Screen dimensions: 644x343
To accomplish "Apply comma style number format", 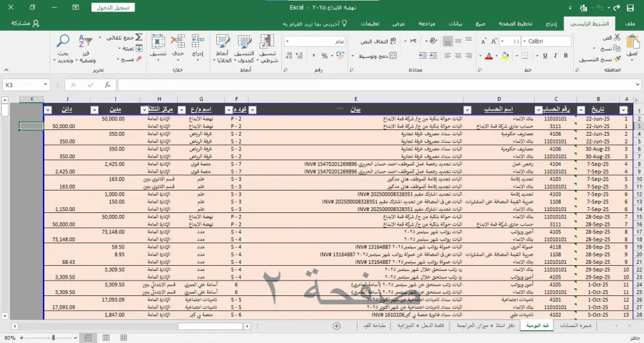I will point(314,56).
